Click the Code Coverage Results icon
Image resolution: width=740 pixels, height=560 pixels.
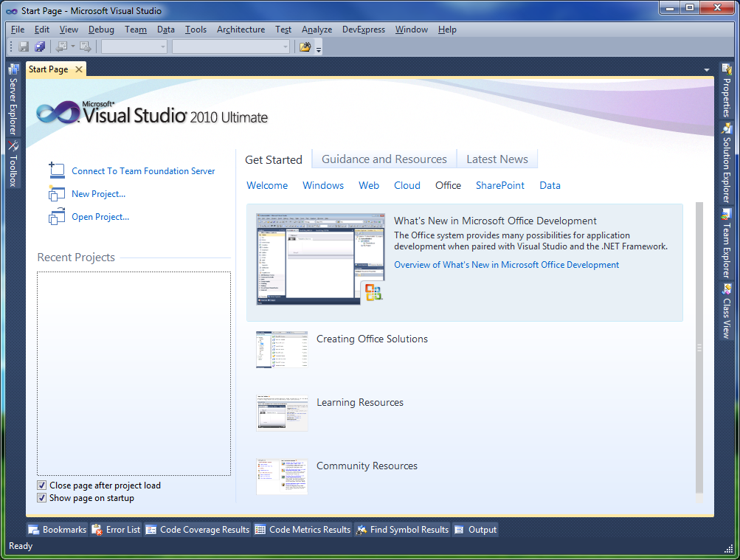151,530
